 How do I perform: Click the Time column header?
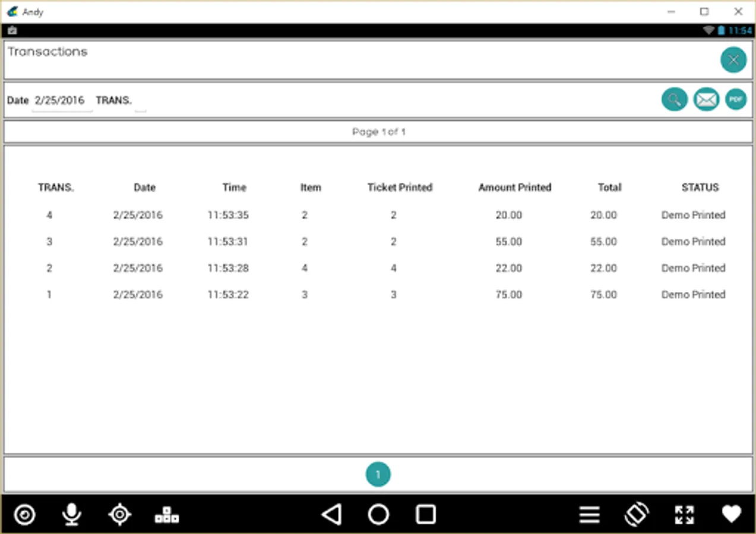click(x=234, y=187)
